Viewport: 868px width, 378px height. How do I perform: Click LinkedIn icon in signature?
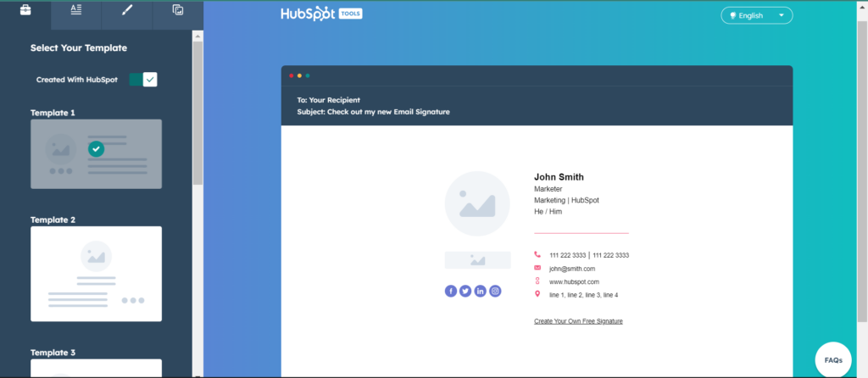point(481,291)
